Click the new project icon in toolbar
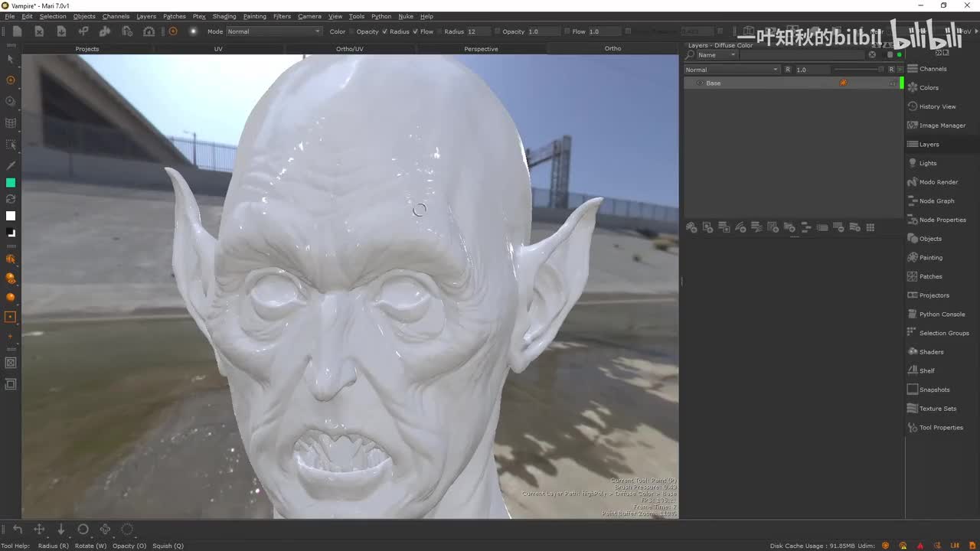Image resolution: width=980 pixels, height=551 pixels. click(17, 31)
